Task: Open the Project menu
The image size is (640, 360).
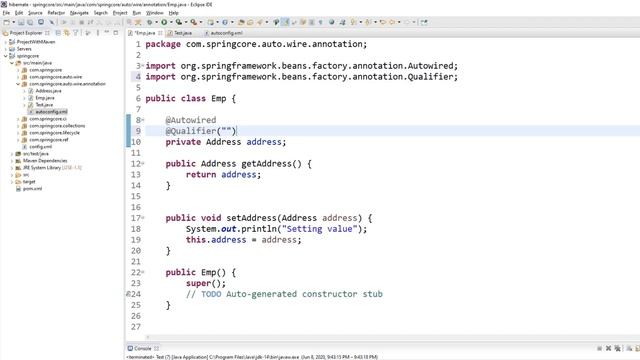Action: 120,13
